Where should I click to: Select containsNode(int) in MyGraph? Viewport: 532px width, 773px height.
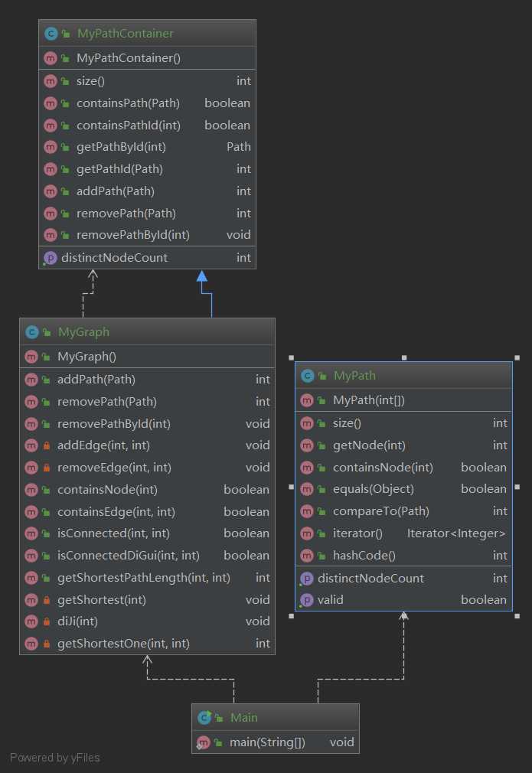(x=147, y=490)
